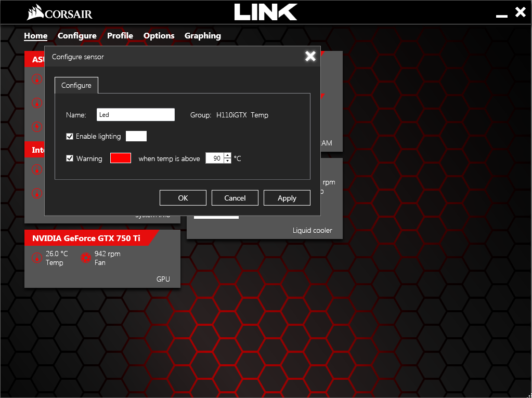Click the temperature threshold field showing 90

[x=215, y=158]
